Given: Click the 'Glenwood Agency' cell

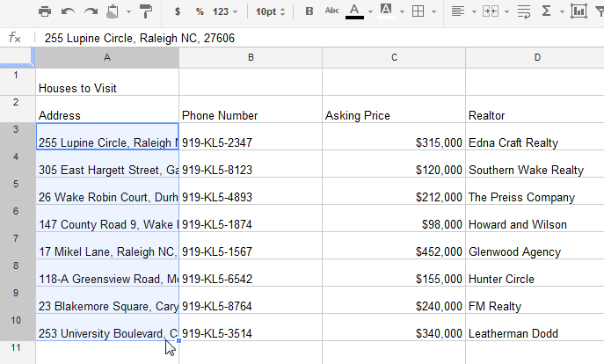Looking at the screenshot, I should 535,246.
